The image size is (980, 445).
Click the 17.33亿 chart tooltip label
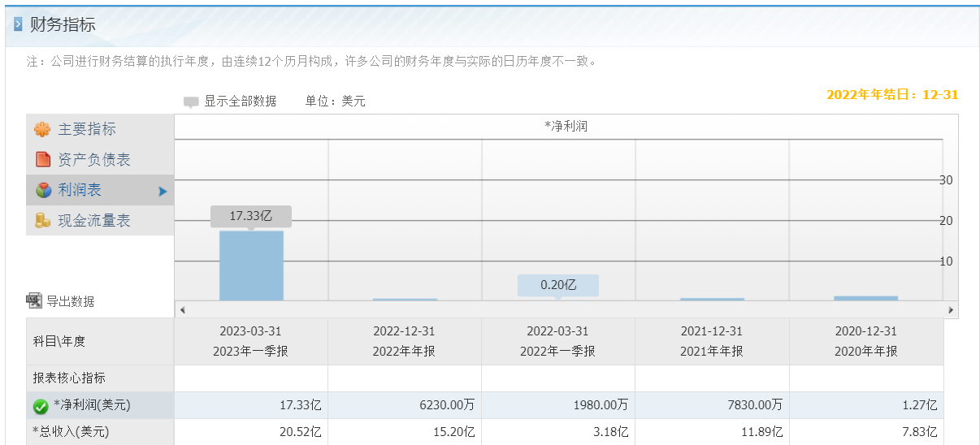(x=251, y=216)
